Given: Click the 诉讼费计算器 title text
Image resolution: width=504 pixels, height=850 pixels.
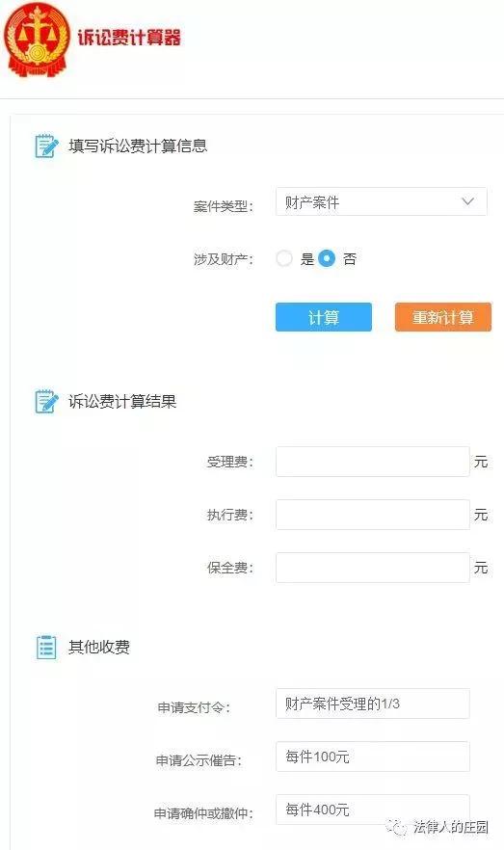Looking at the screenshot, I should tap(129, 38).
